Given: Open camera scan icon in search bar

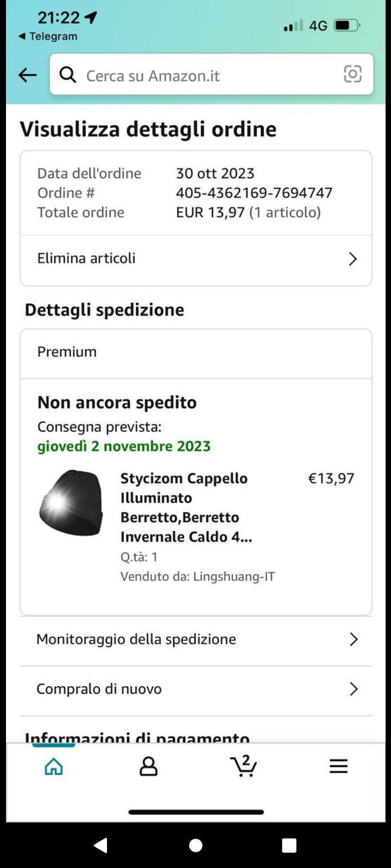Looking at the screenshot, I should point(352,74).
